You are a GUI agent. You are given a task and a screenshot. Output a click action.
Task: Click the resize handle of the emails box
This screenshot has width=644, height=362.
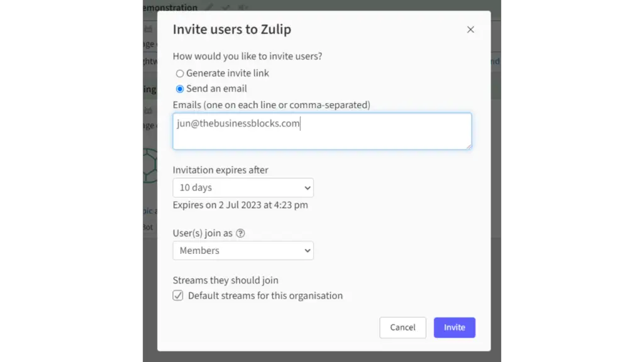pos(469,146)
